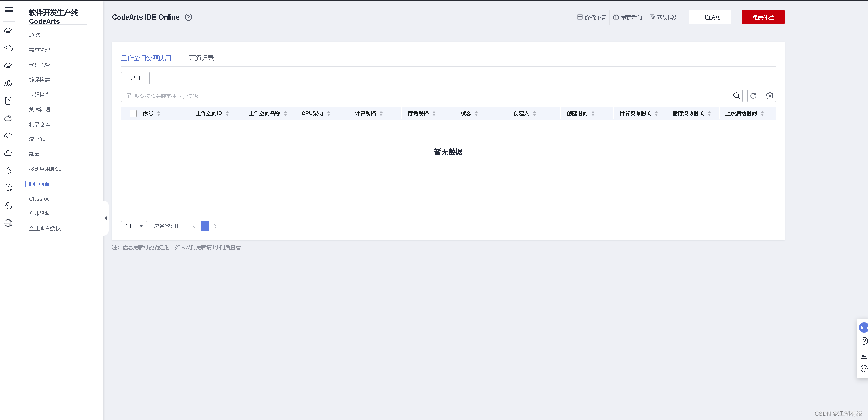Open 帮助指引 link

[664, 17]
